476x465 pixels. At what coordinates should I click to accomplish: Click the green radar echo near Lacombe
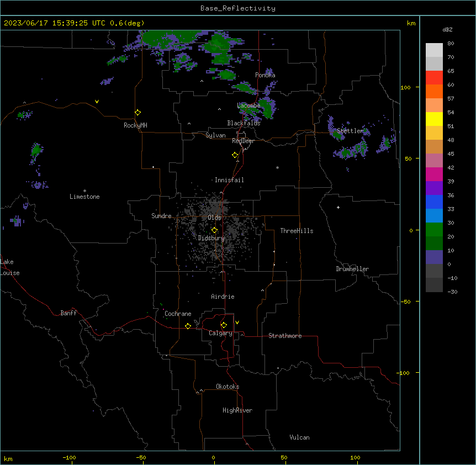tap(267, 108)
